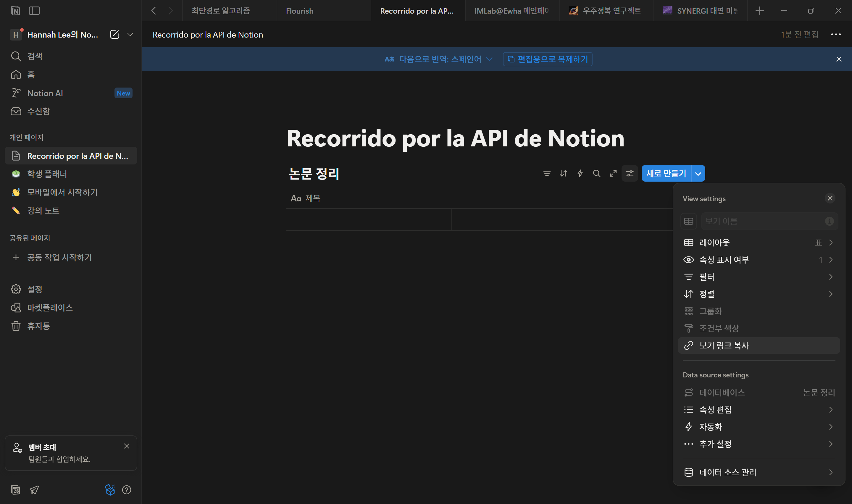Expand the 새로 만들기 dropdown arrow
852x504 pixels.
tap(698, 174)
